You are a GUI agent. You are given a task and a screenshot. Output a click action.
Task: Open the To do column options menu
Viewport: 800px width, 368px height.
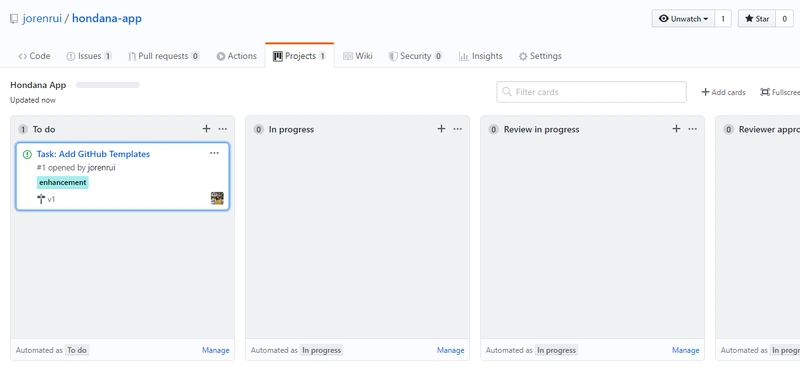222,129
